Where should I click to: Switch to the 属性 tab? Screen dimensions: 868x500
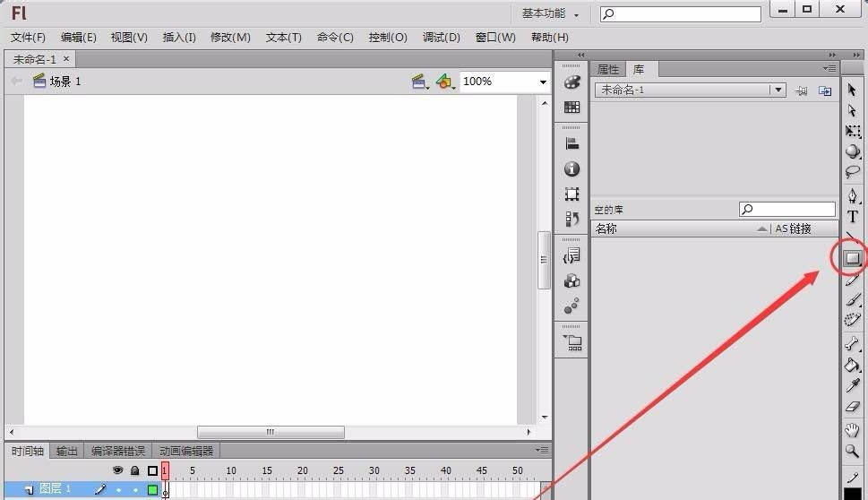pos(608,69)
